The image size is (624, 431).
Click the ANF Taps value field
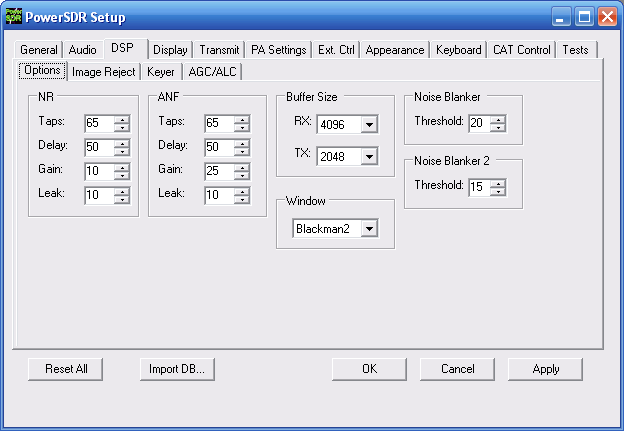pos(218,123)
